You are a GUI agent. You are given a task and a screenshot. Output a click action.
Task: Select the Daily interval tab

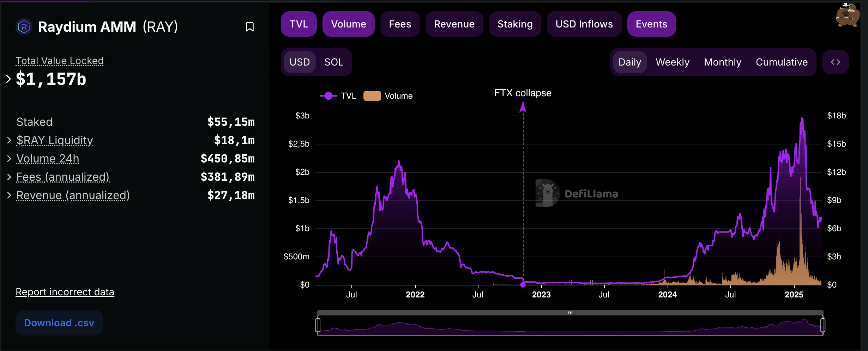[x=629, y=62]
